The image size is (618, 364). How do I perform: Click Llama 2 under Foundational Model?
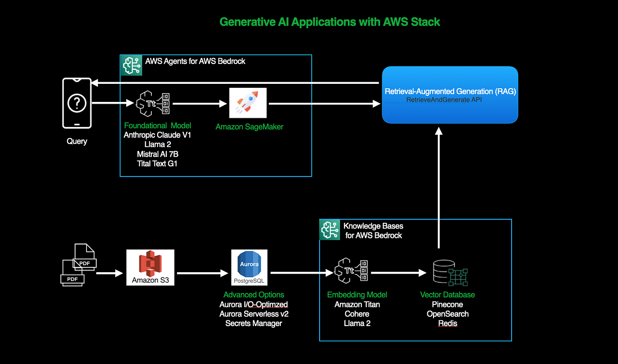click(x=158, y=145)
